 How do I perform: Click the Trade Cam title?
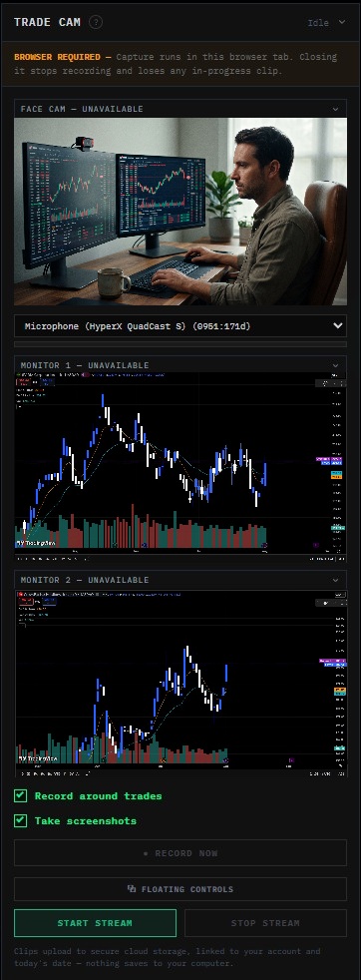click(x=47, y=22)
